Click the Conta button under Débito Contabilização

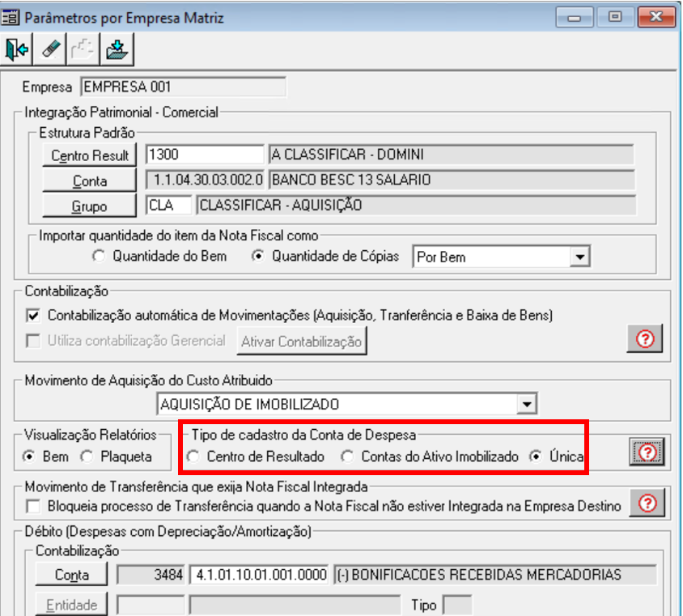[x=71, y=575]
